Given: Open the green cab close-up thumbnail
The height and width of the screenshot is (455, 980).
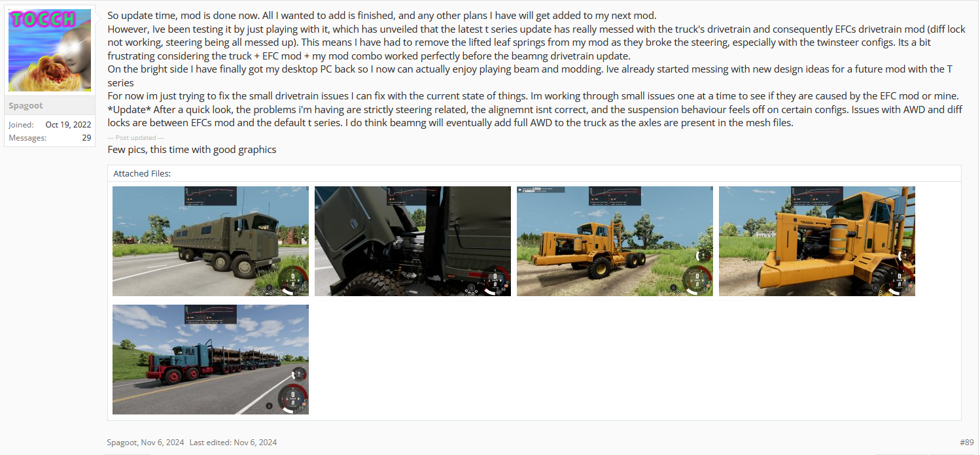Looking at the screenshot, I should click(413, 241).
